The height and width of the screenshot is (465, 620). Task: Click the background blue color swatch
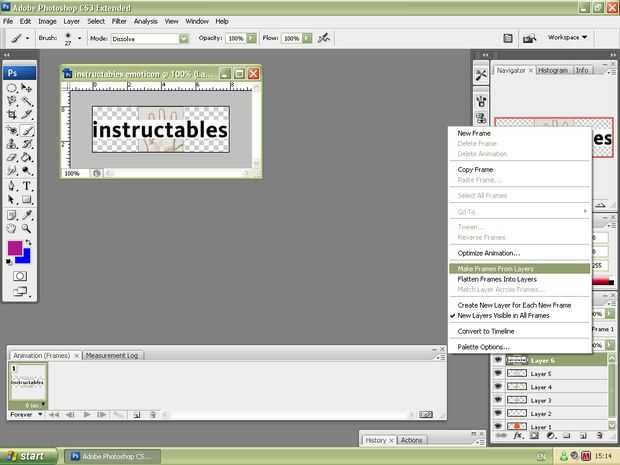[x=25, y=257]
